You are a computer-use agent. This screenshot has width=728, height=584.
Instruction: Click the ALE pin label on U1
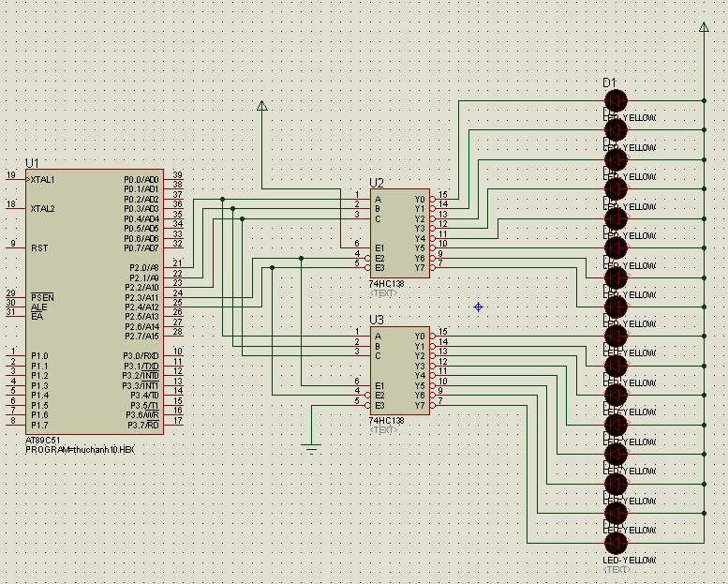coord(39,307)
